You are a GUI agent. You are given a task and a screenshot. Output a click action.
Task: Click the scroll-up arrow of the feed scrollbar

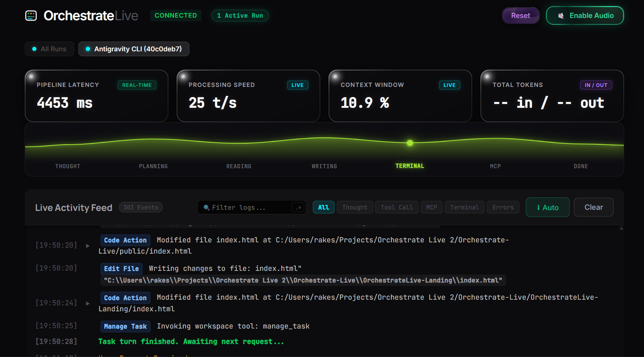click(621, 228)
